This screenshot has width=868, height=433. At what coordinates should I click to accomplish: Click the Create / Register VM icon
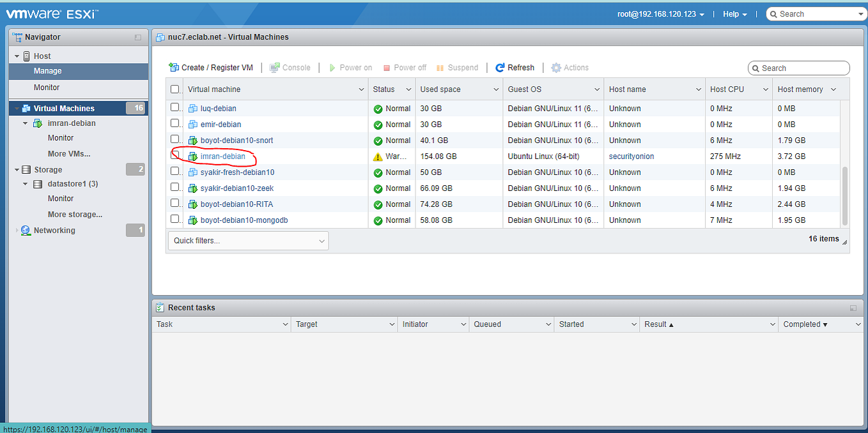pyautogui.click(x=173, y=68)
